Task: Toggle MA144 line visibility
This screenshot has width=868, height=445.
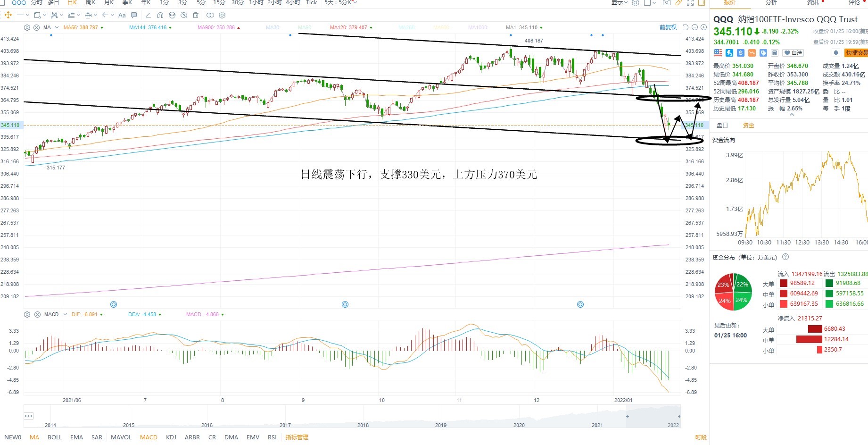Action: [150, 27]
